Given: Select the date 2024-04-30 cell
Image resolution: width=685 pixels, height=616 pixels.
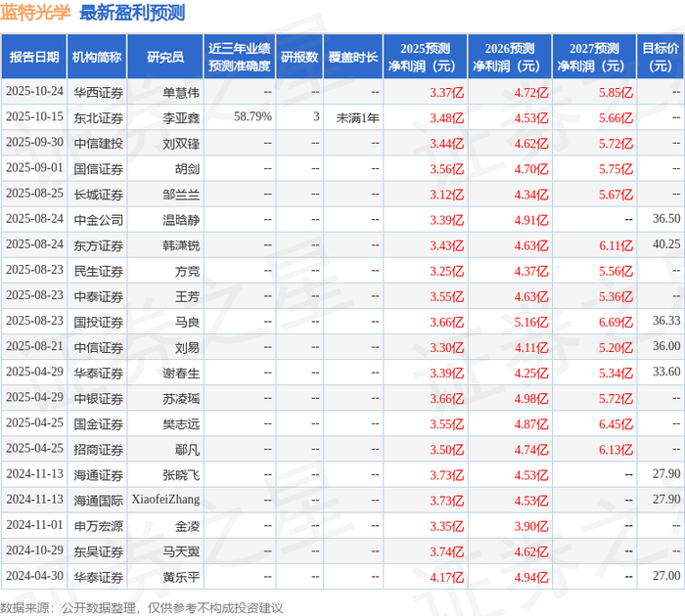Looking at the screenshot, I should click(34, 576).
